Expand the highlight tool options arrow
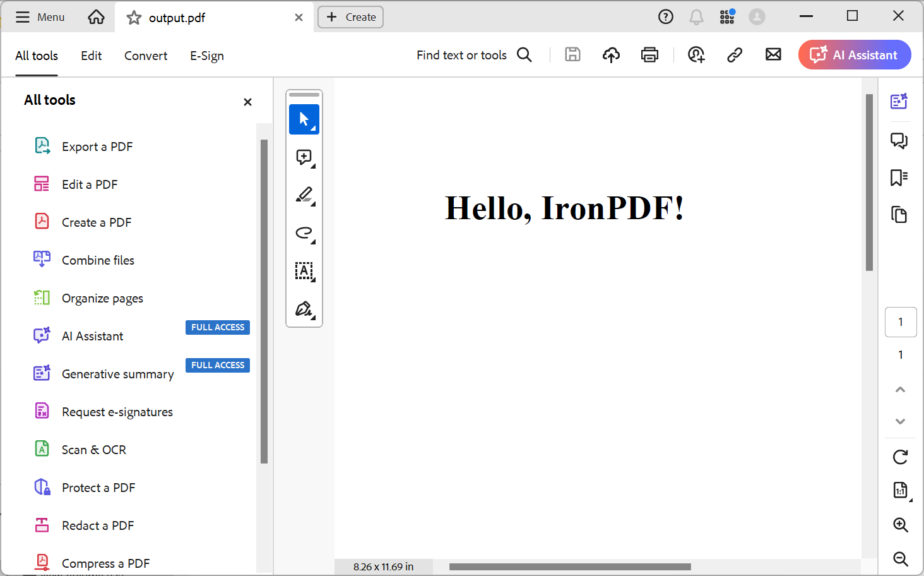This screenshot has width=924, height=576. pos(312,202)
